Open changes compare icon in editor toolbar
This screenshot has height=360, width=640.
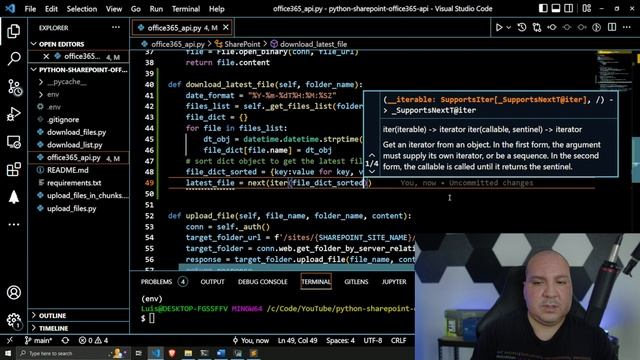coord(537,27)
